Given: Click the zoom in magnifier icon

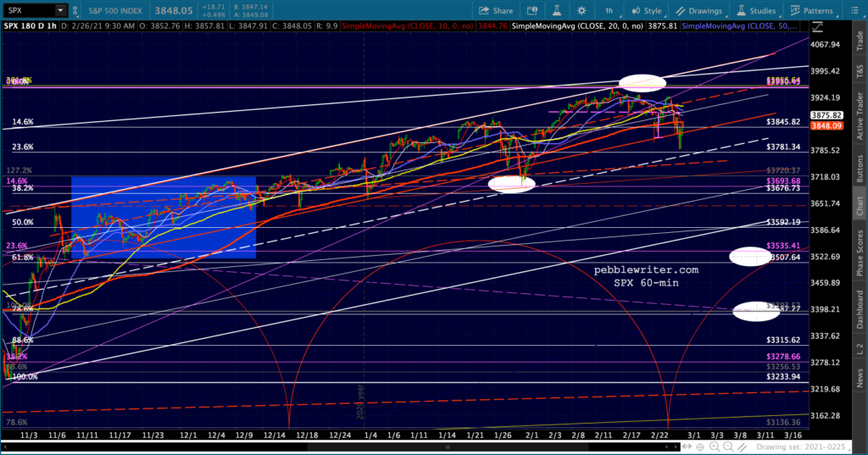Looking at the screenshot, I should point(714,447).
